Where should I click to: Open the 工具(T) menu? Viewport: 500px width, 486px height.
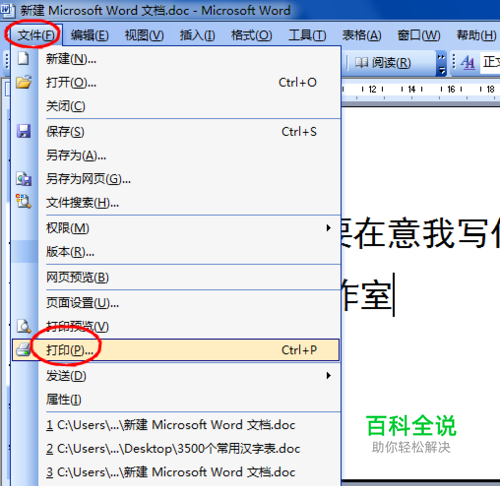pos(307,35)
